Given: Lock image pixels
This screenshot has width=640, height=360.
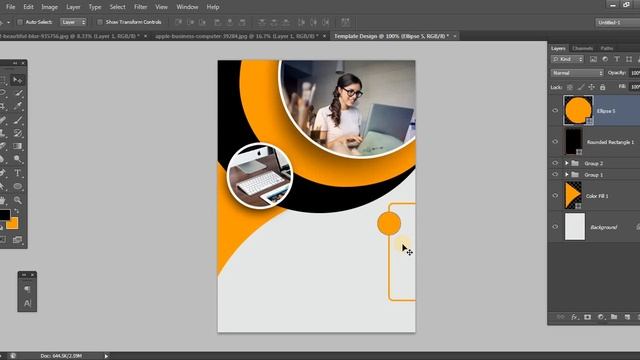Looking at the screenshot, I should click(x=580, y=87).
